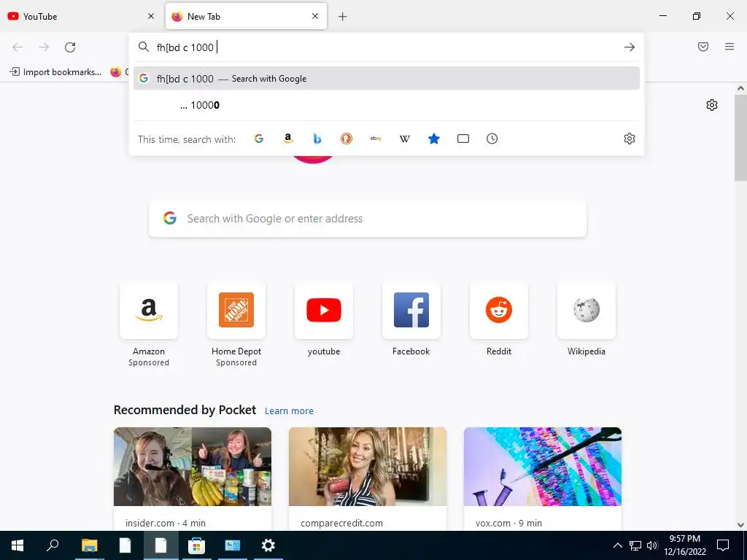Open the network icon in system tray

click(635, 545)
